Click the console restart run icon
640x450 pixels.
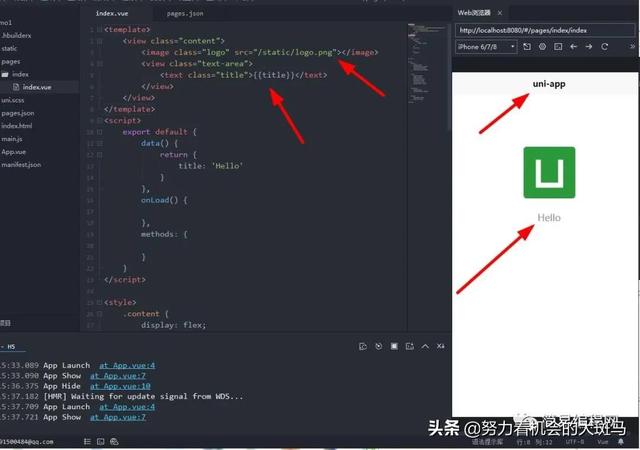(x=362, y=346)
